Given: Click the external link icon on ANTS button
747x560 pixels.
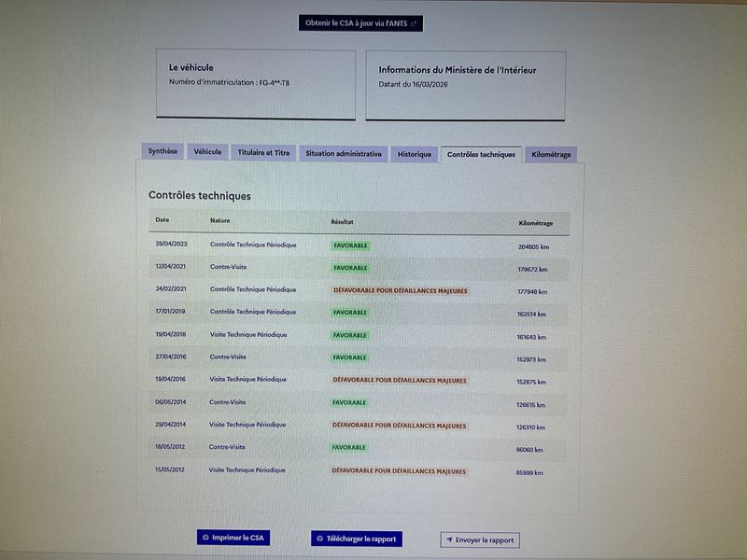Looking at the screenshot, I should click(414, 23).
